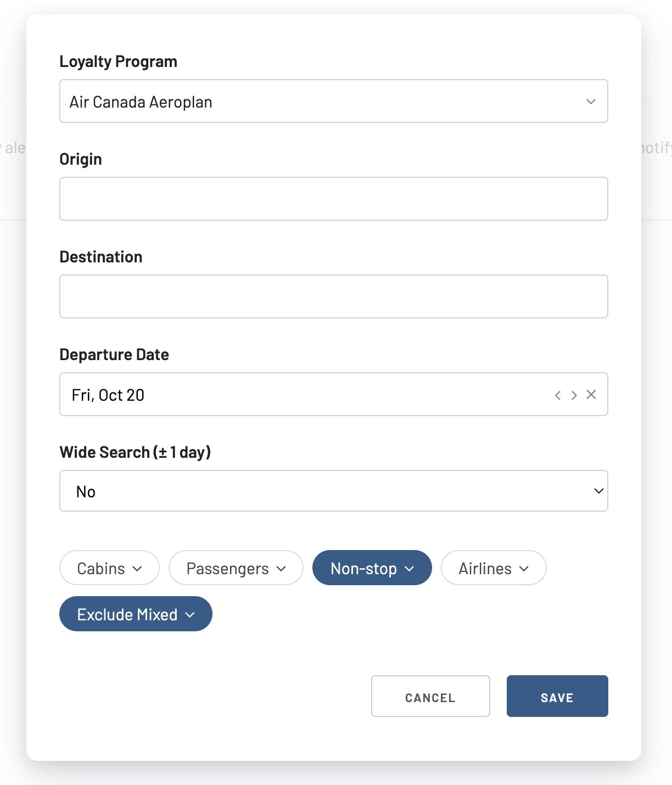Expand the Cabins filter dropdown
The height and width of the screenshot is (785, 672).
pyautogui.click(x=109, y=568)
